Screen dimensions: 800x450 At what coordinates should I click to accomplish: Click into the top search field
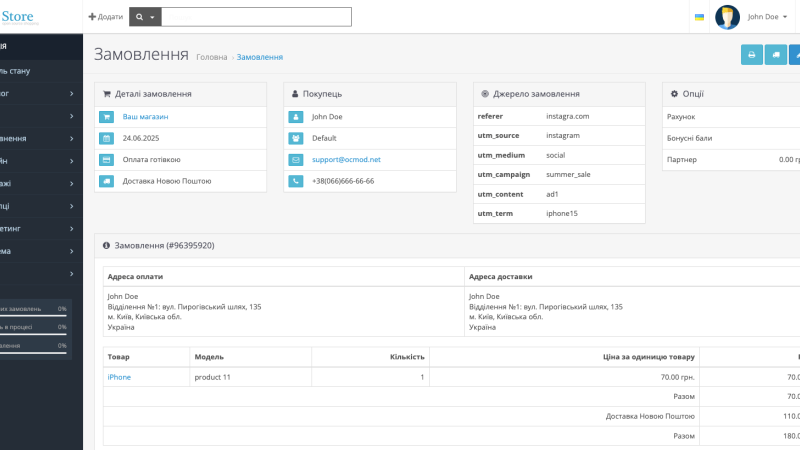click(256, 17)
